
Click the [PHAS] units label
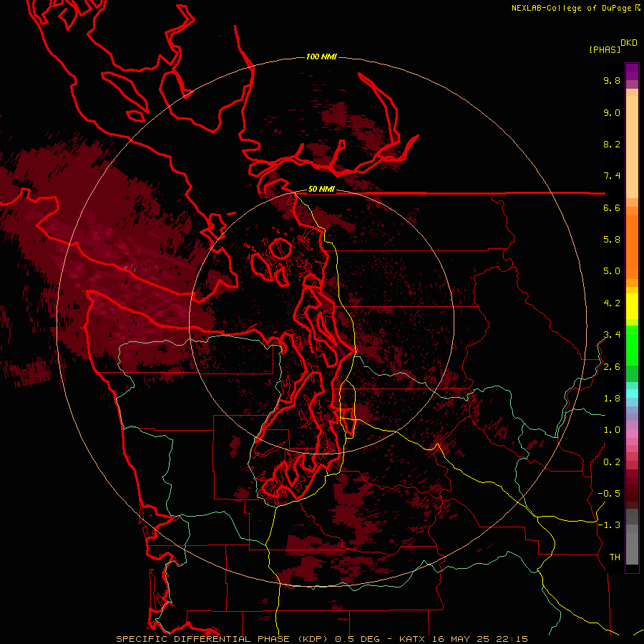[x=605, y=50]
